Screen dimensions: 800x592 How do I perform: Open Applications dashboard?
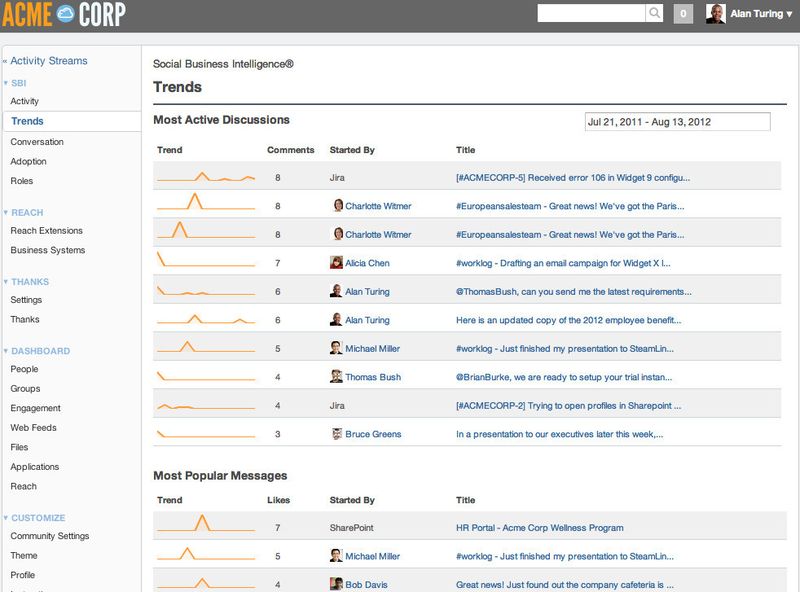(x=35, y=467)
